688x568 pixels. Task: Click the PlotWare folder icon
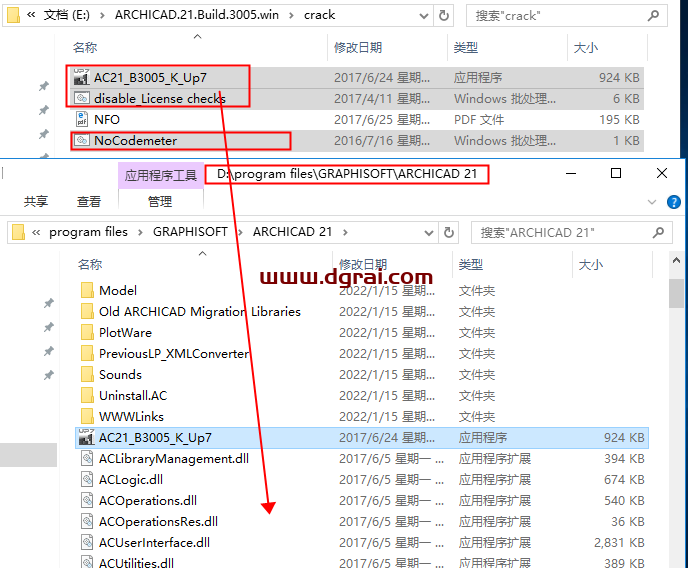(x=87, y=332)
